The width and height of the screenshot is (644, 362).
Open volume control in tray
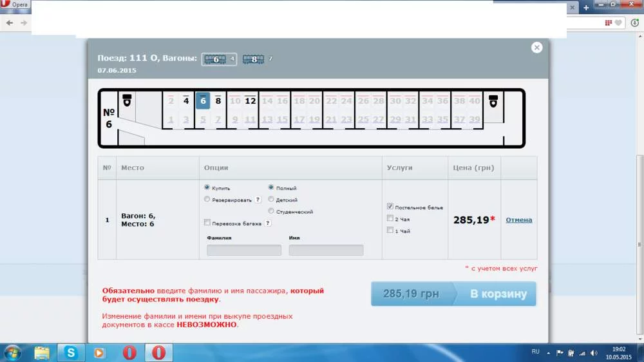(594, 352)
